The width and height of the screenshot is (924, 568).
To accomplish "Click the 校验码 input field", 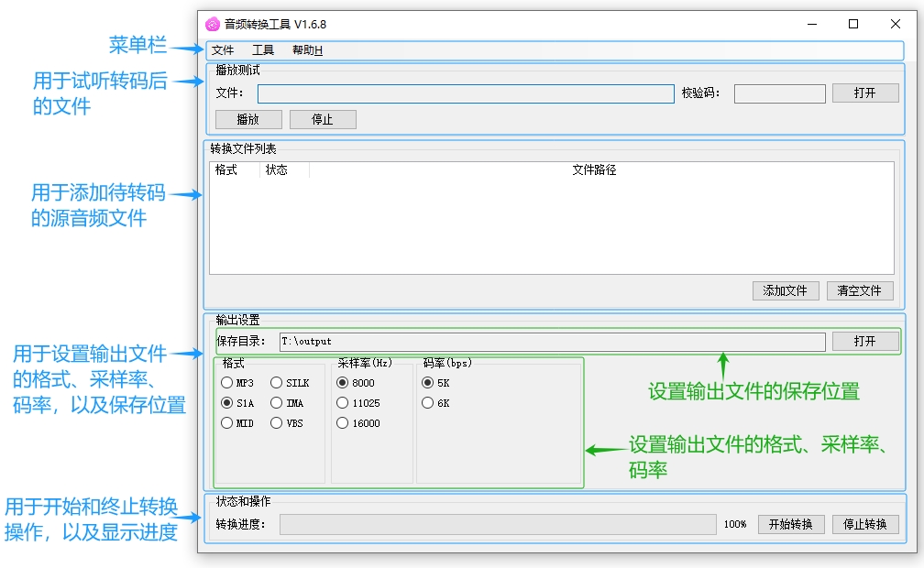I will point(779,93).
